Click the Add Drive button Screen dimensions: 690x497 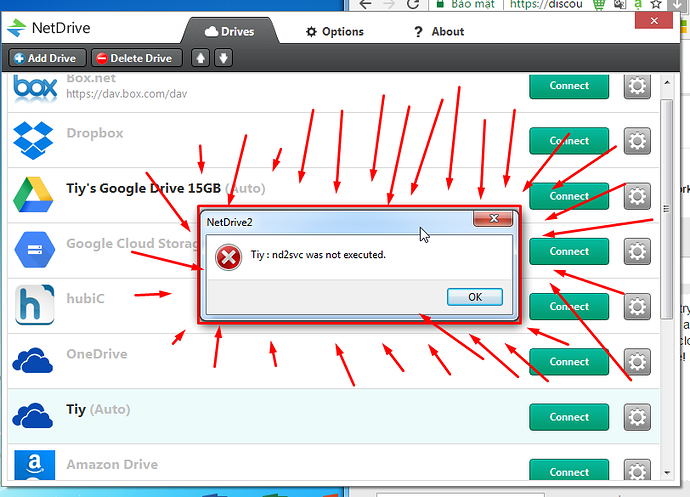click(47, 58)
